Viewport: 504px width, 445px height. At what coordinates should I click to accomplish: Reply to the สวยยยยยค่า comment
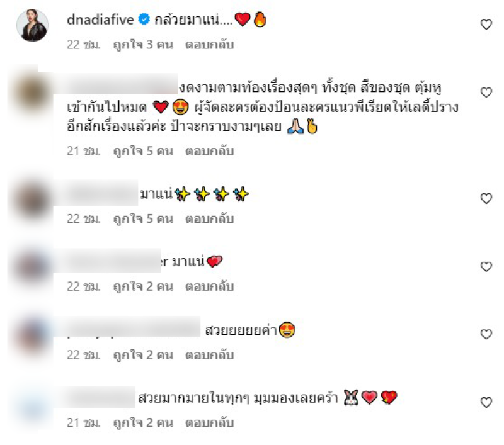coord(209,355)
